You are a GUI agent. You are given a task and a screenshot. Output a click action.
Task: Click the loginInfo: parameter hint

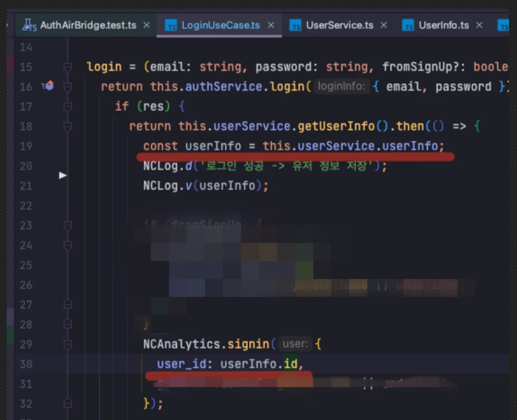point(341,86)
